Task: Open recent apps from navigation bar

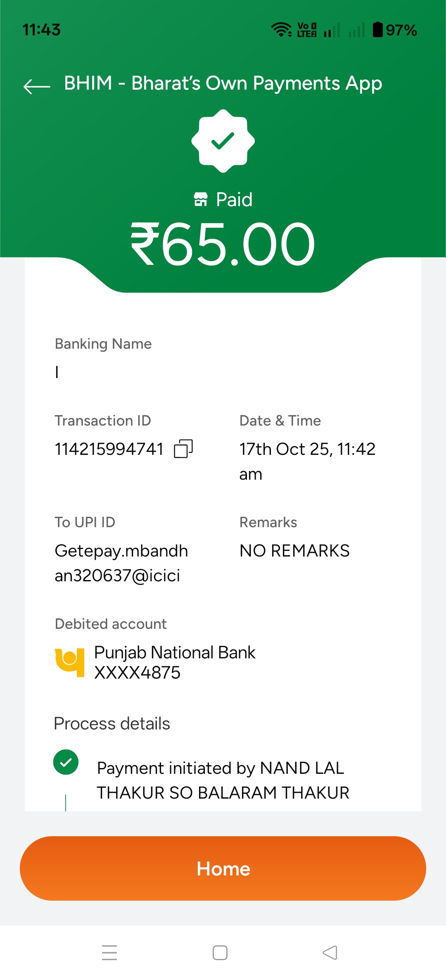Action: (x=109, y=953)
